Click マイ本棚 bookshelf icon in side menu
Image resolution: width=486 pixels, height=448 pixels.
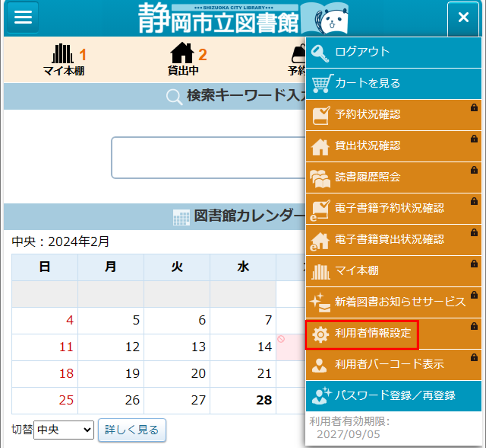[320, 272]
